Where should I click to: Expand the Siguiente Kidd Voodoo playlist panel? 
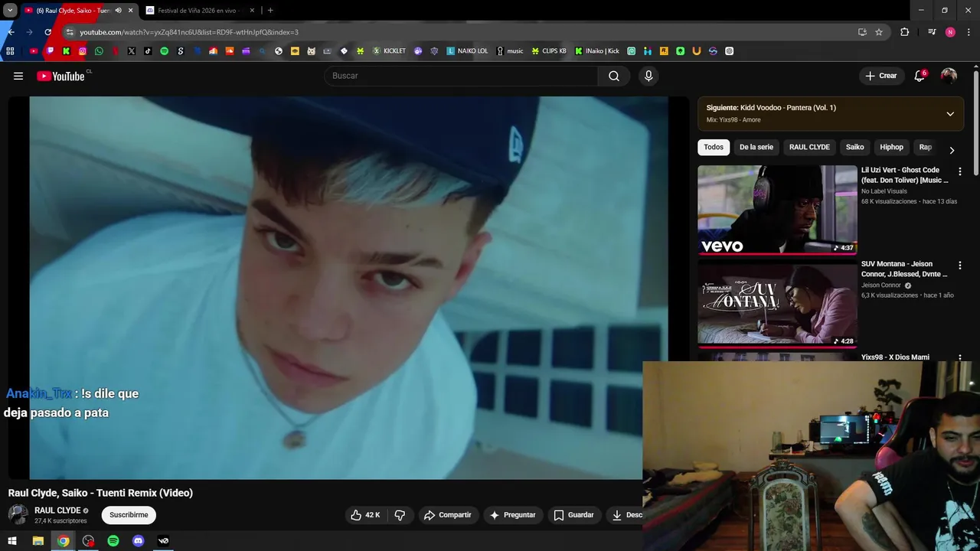(x=950, y=114)
